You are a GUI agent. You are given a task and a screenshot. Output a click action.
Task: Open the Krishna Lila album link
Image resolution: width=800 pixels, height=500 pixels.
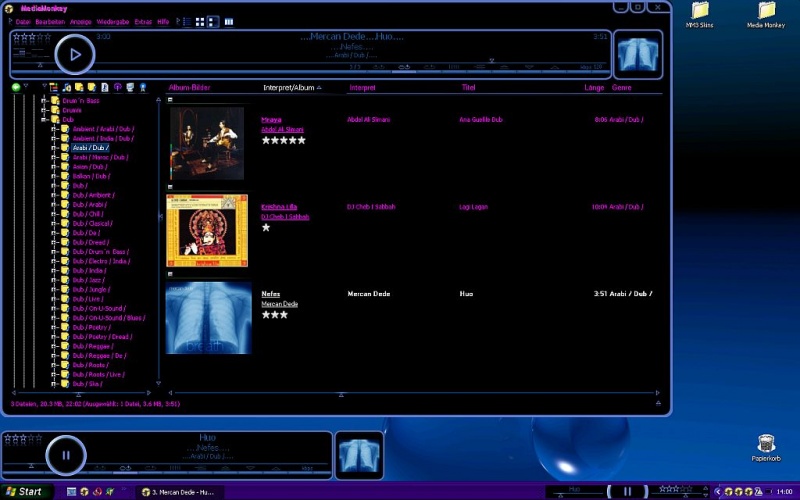279,207
